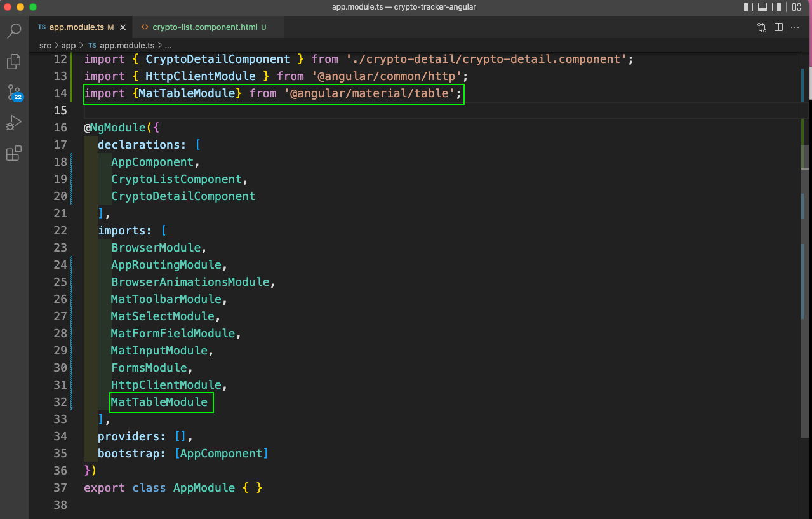Click the declarations property
Image resolution: width=812 pixels, height=519 pixels.
(x=139, y=145)
